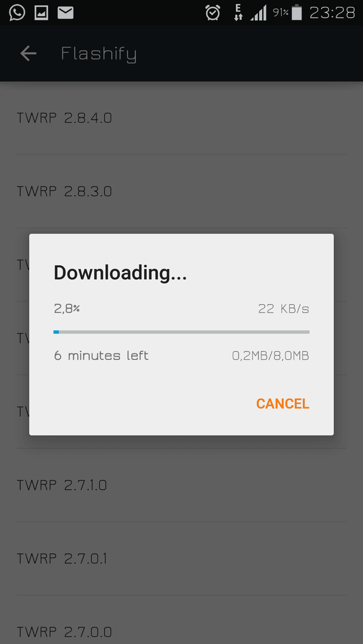363x644 pixels.
Task: Tap the mobile data E arrows icon
Action: coord(238,13)
